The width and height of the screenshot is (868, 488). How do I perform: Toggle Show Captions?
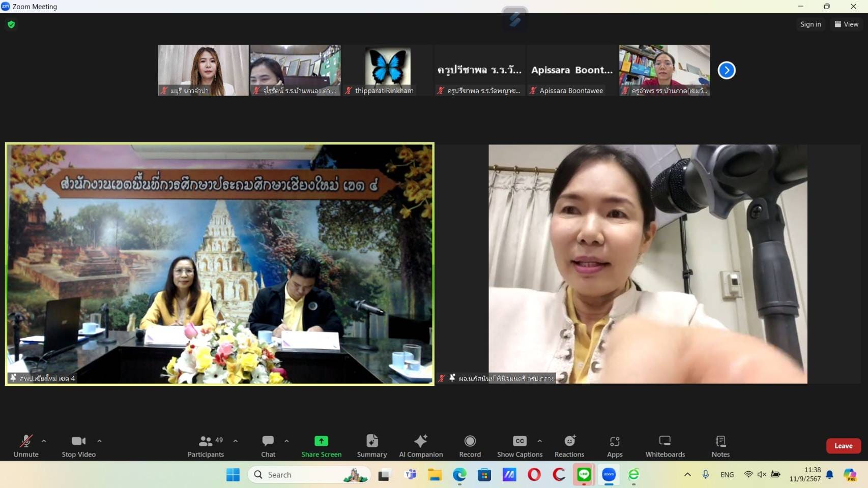point(519,446)
